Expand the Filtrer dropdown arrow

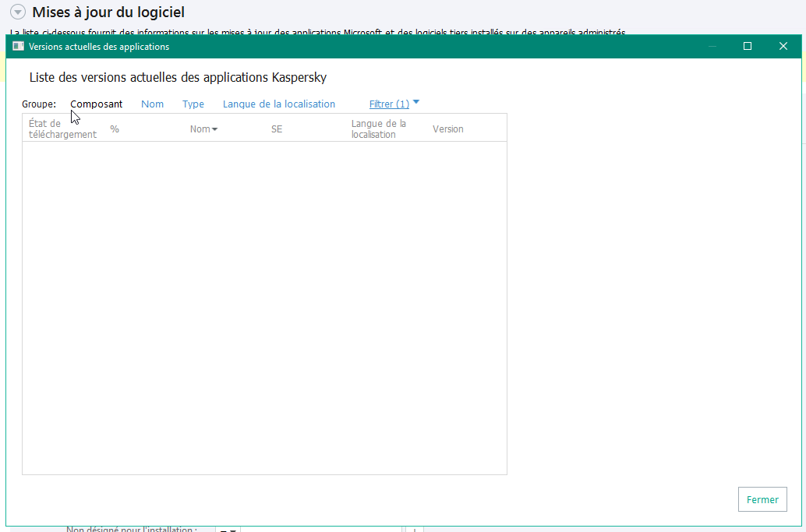416,102
